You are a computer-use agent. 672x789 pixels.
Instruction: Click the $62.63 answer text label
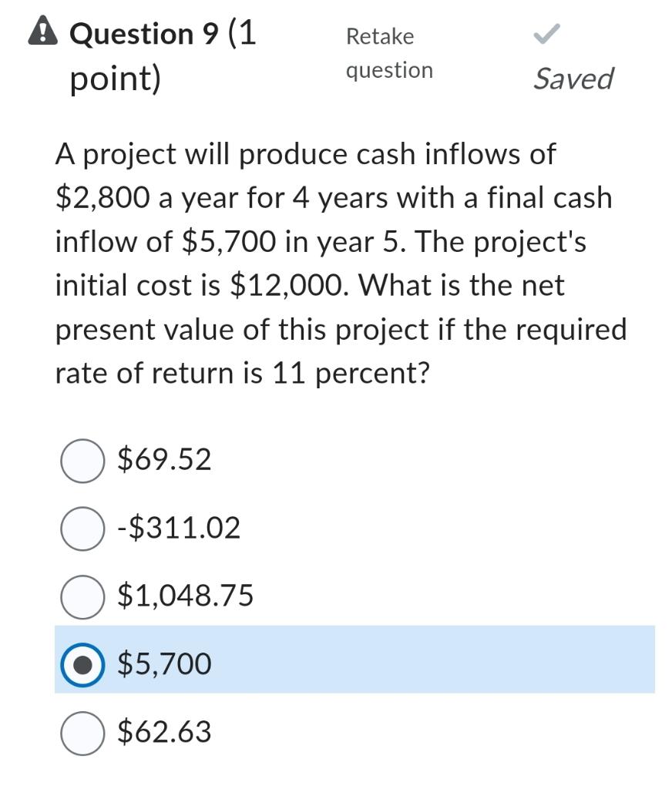[165, 731]
